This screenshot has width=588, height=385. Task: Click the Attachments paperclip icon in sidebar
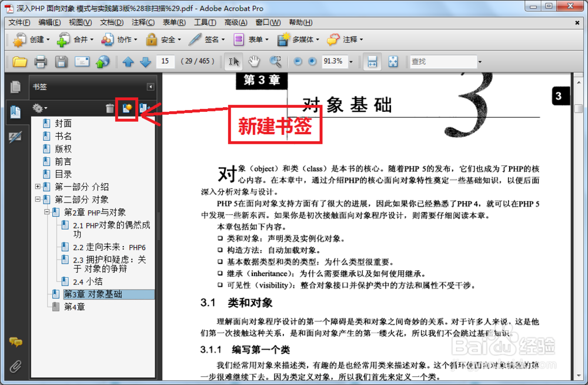tap(16, 366)
